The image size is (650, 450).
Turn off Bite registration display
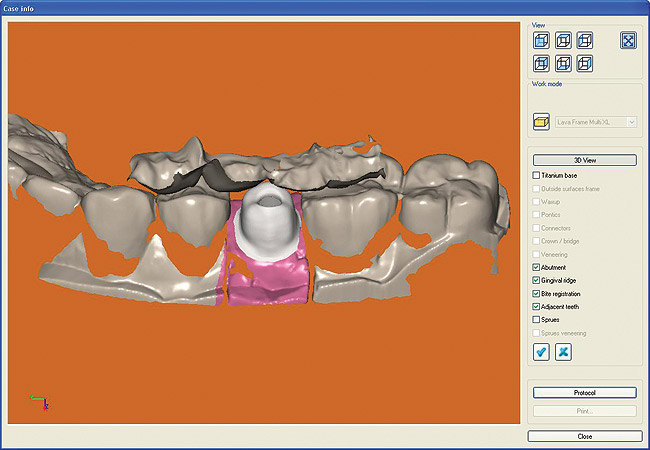[537, 294]
